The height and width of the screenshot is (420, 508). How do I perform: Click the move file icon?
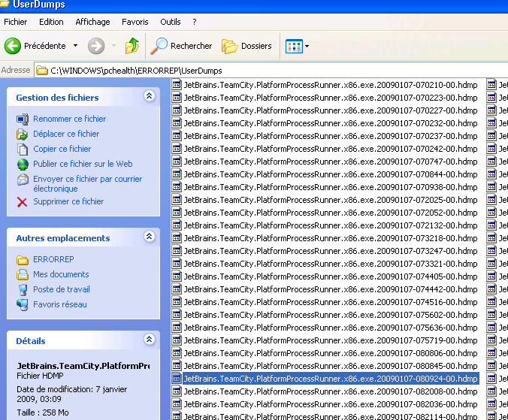point(23,134)
